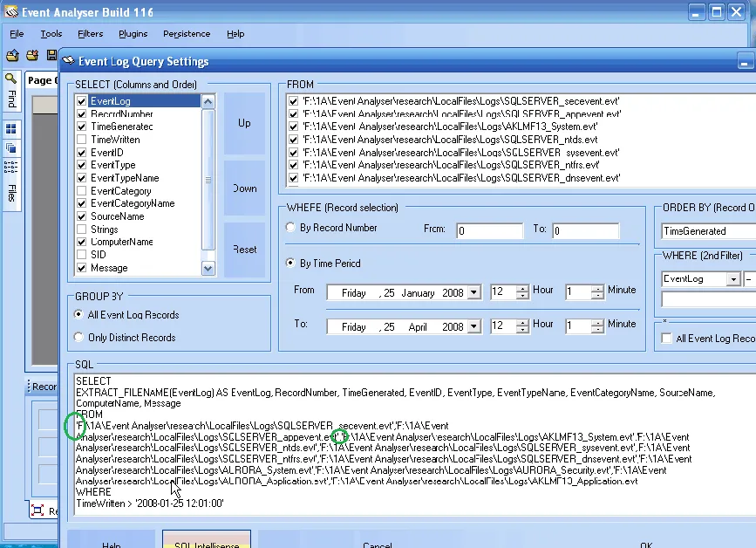Select All Event Log Records radio option
Image resolution: width=756 pixels, height=548 pixels.
[78, 314]
